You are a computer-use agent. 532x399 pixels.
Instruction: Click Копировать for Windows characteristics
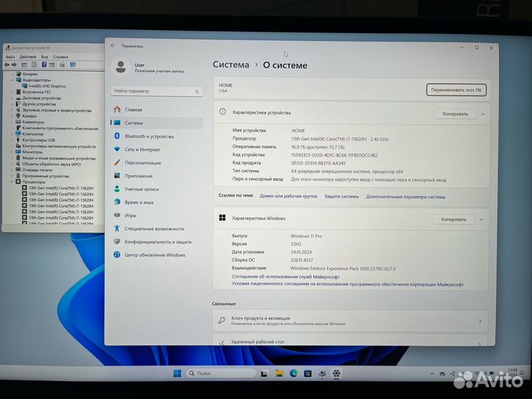click(454, 219)
